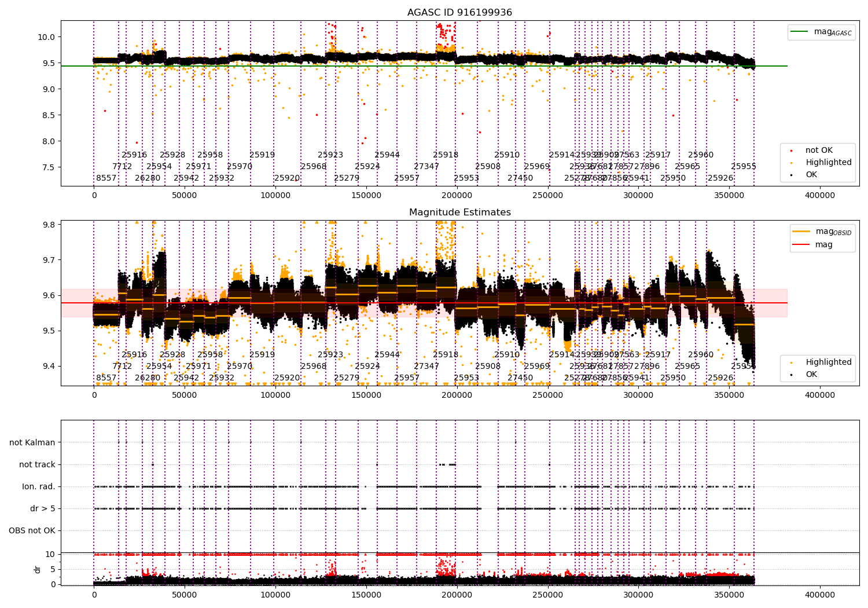Click y-axis tick 9.8 in middle plot
The height and width of the screenshot is (608, 868).
(49, 225)
